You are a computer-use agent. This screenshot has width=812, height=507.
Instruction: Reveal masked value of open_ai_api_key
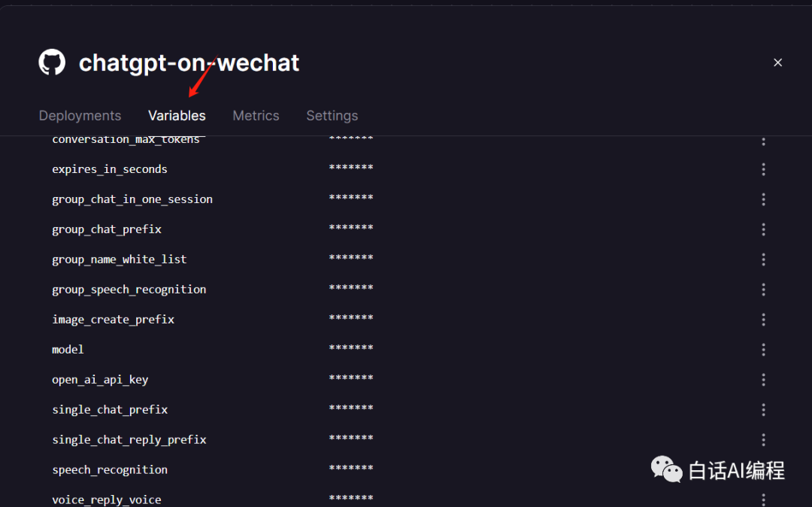click(351, 378)
